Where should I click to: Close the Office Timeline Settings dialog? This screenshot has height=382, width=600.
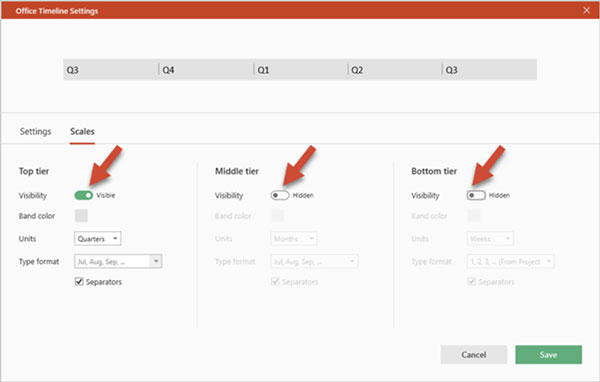tap(586, 10)
